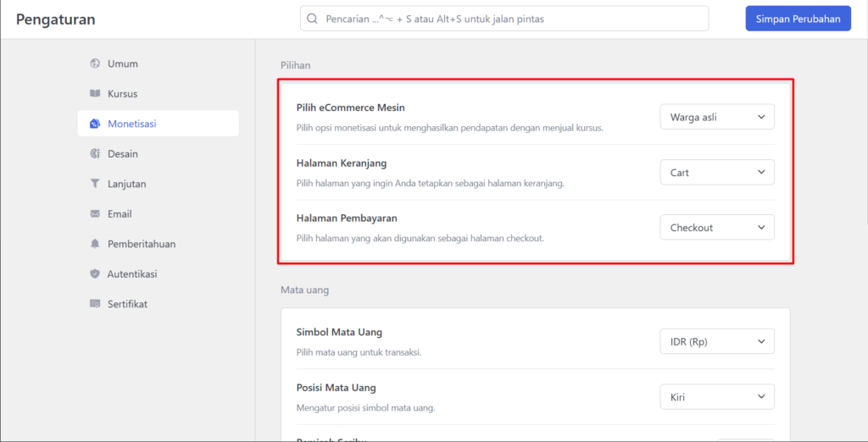This screenshot has height=442, width=868.
Task: Click the globe icon beside Umum
Action: pyautogui.click(x=95, y=64)
